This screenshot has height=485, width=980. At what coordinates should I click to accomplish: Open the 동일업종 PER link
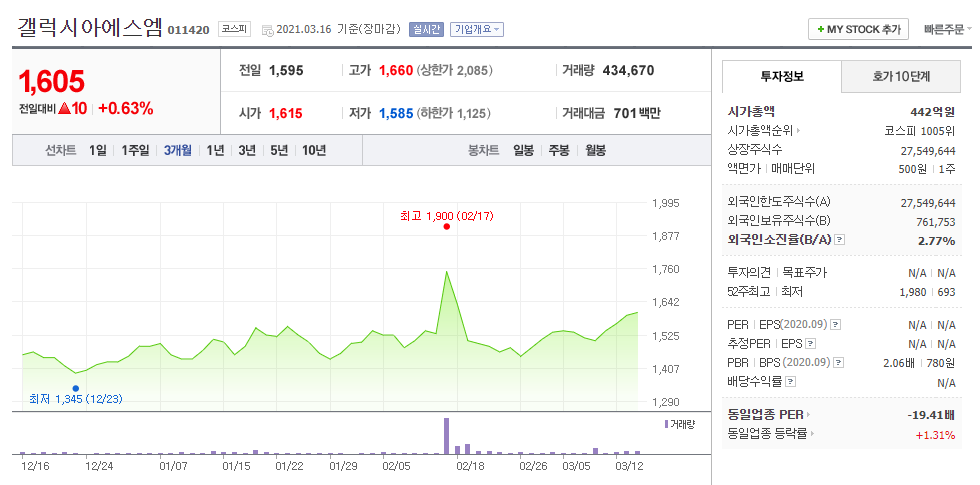pyautogui.click(x=766, y=414)
